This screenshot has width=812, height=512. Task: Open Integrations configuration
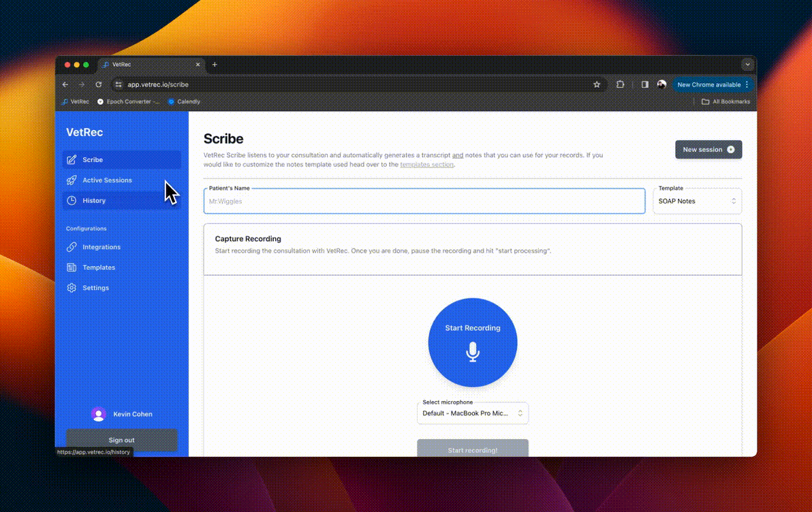(x=122, y=247)
